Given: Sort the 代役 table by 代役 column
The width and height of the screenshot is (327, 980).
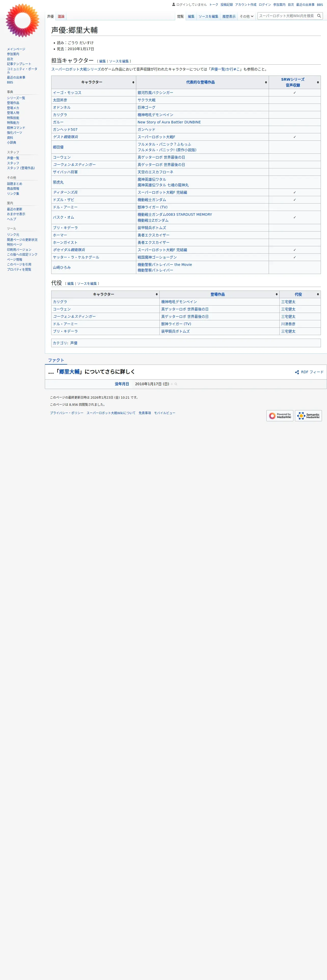Looking at the screenshot, I should tap(300, 294).
